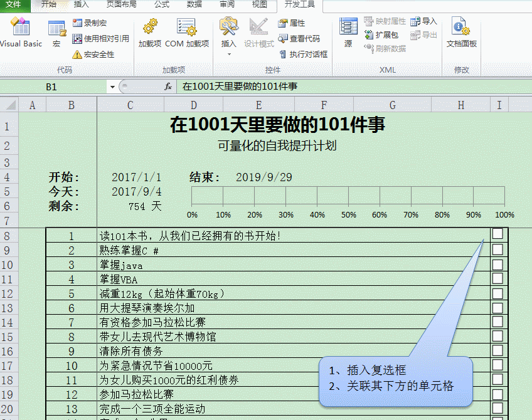Toggle 使用相对引用 option
This screenshot has width=532, height=420.
tap(101, 39)
